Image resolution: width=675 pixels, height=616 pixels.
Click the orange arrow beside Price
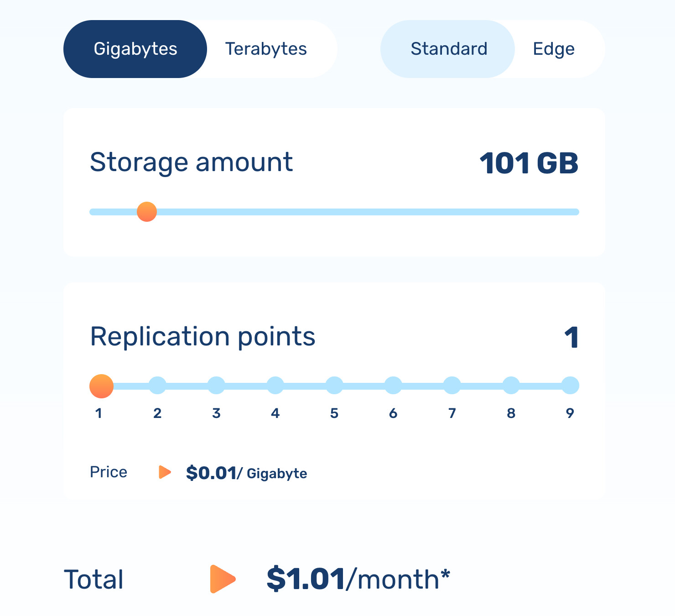(164, 472)
